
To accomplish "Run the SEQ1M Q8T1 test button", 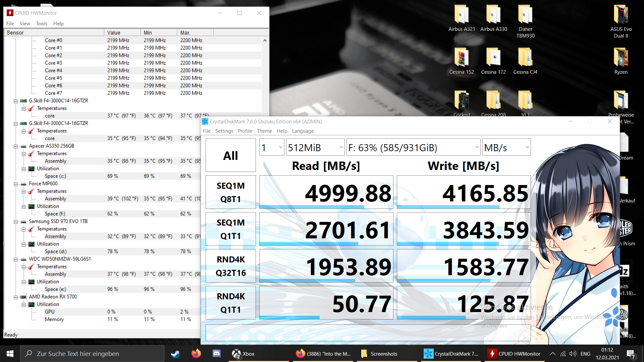I will (x=230, y=192).
